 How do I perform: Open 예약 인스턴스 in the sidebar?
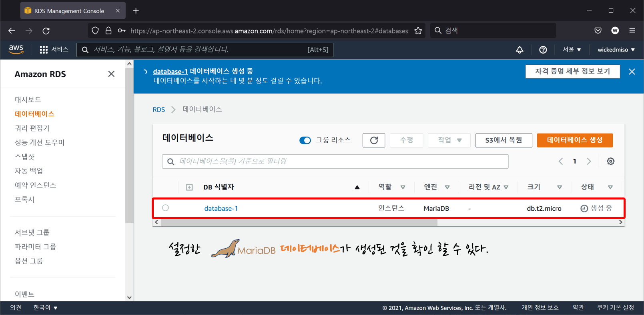click(x=35, y=185)
